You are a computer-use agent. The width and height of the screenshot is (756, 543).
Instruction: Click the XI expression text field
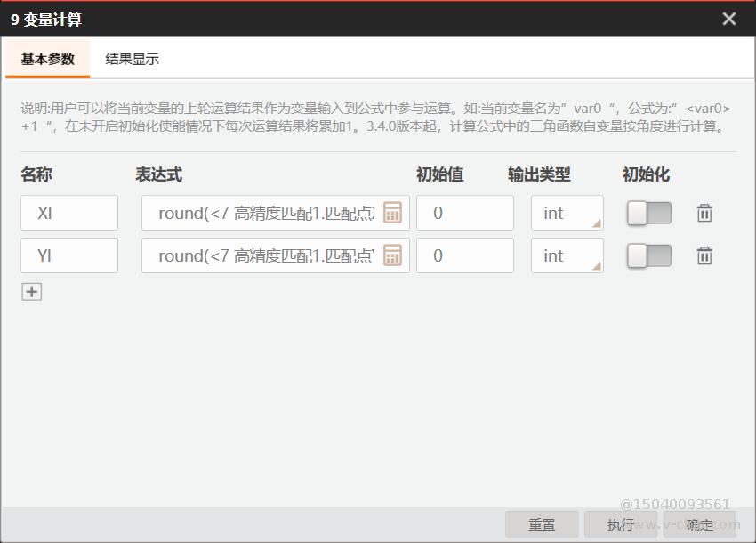click(x=265, y=213)
